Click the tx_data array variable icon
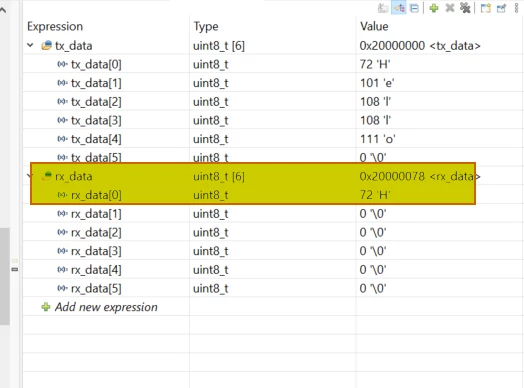The width and height of the screenshot is (524, 388). (x=46, y=45)
